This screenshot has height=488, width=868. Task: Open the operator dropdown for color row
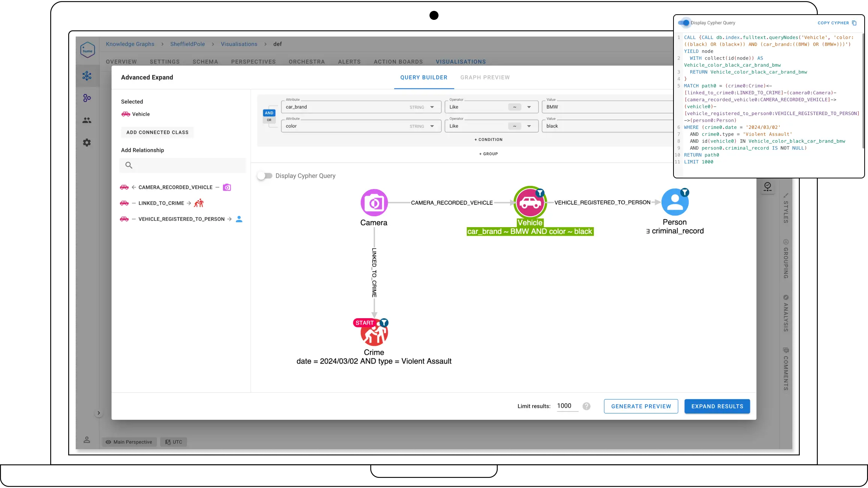click(529, 126)
